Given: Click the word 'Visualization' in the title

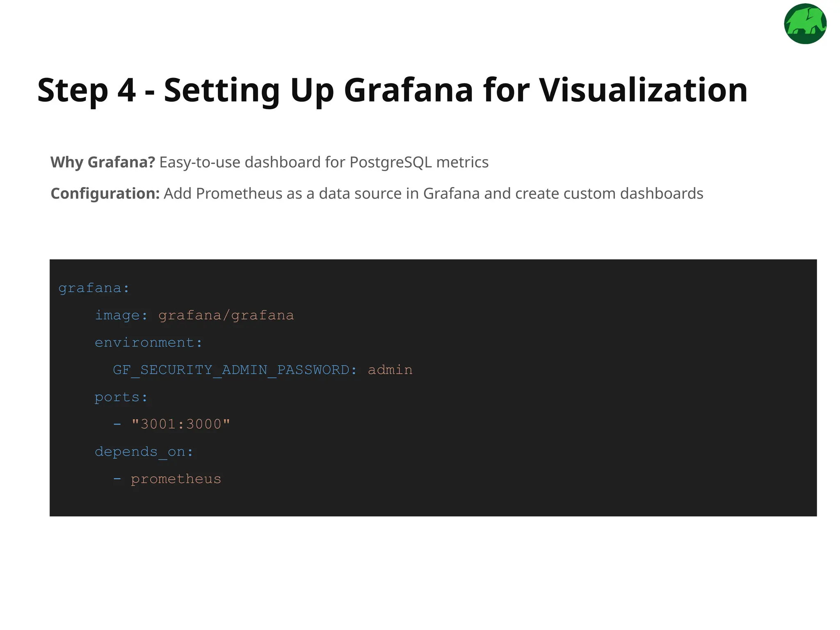Looking at the screenshot, I should click(643, 90).
